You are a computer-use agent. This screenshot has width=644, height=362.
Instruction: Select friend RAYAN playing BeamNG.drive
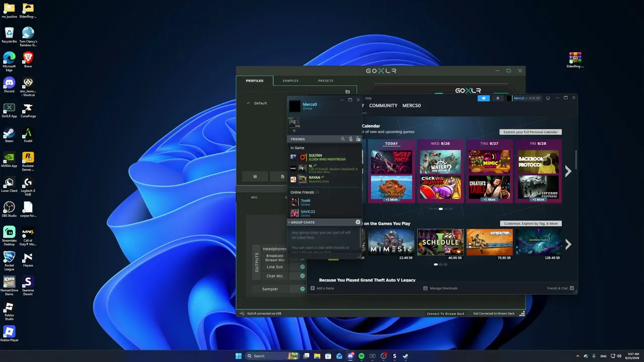point(325,179)
